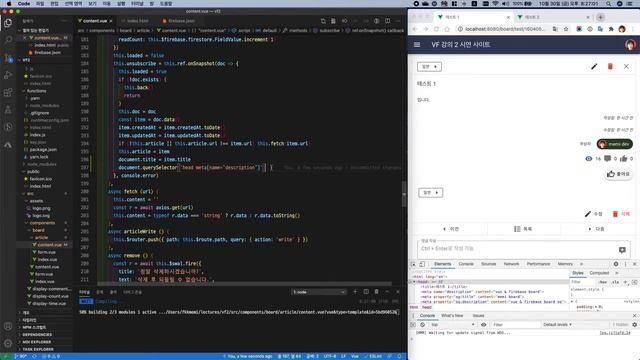Open the browser extensions puzzle icon

[x=611, y=29]
